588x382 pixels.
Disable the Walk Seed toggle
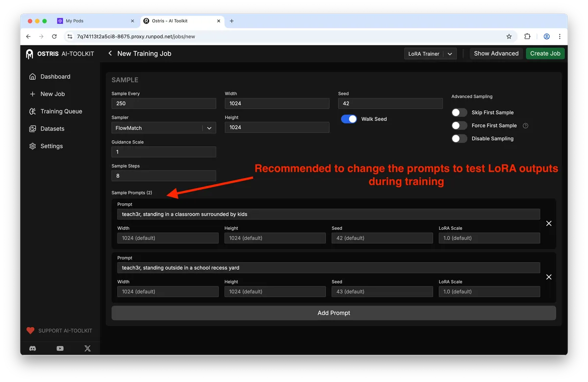point(349,119)
